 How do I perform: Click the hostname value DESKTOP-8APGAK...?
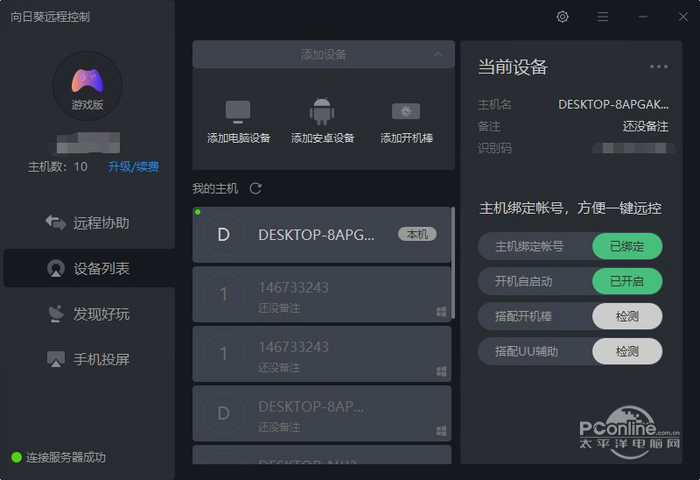tap(613, 104)
